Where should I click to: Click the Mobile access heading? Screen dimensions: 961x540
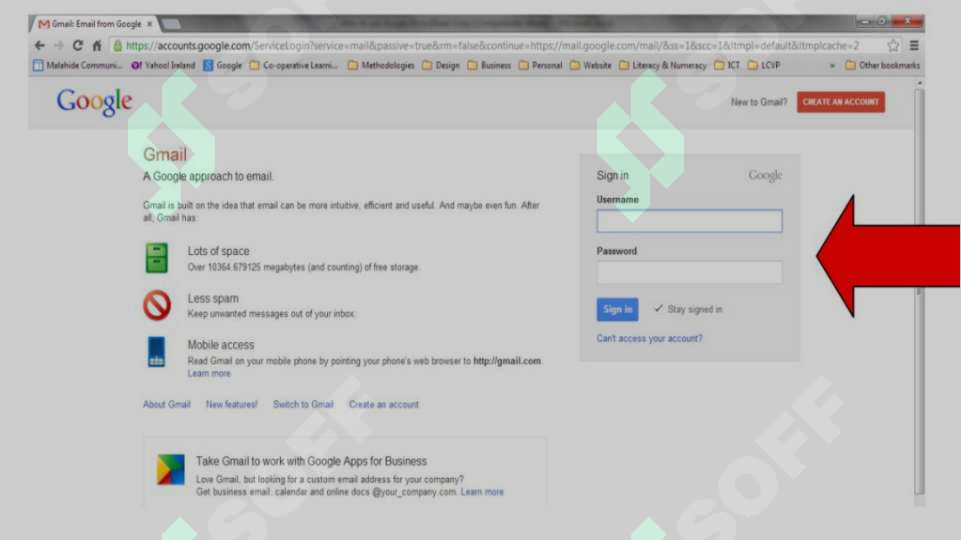coord(221,345)
